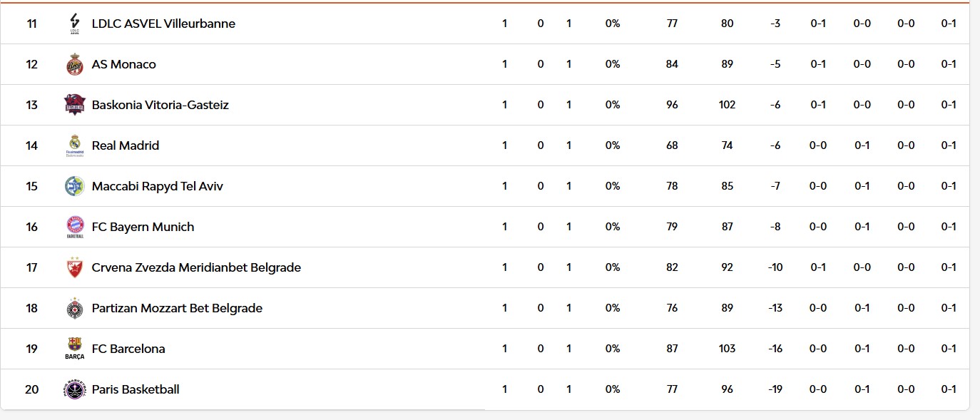Select the Crvena Zvezda red-white crest

[75, 267]
